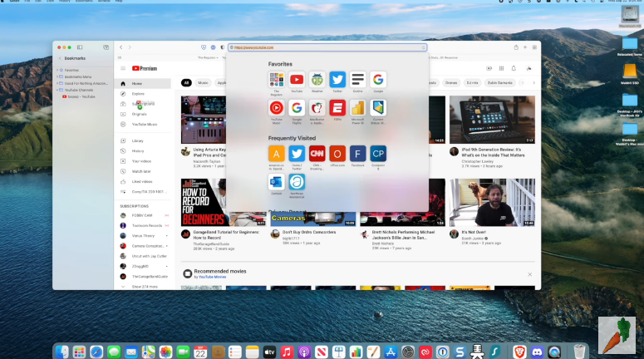Click back chevron beside Bookmarks heading

(x=60, y=58)
